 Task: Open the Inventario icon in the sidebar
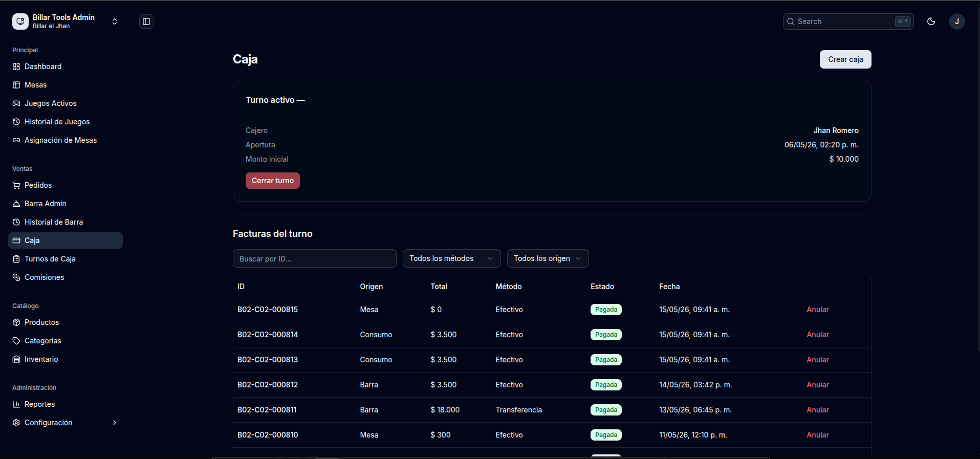pyautogui.click(x=16, y=359)
